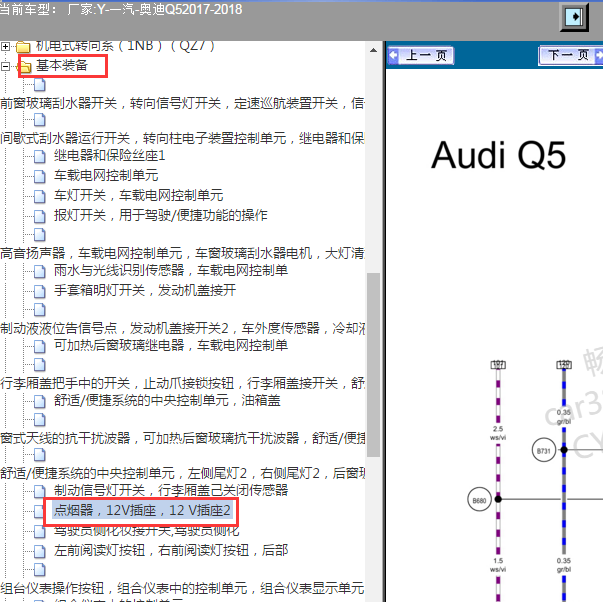This screenshot has height=602, width=603.
Task: Open 可加热后窗玻璃继电器 entry
Action: pos(171,345)
